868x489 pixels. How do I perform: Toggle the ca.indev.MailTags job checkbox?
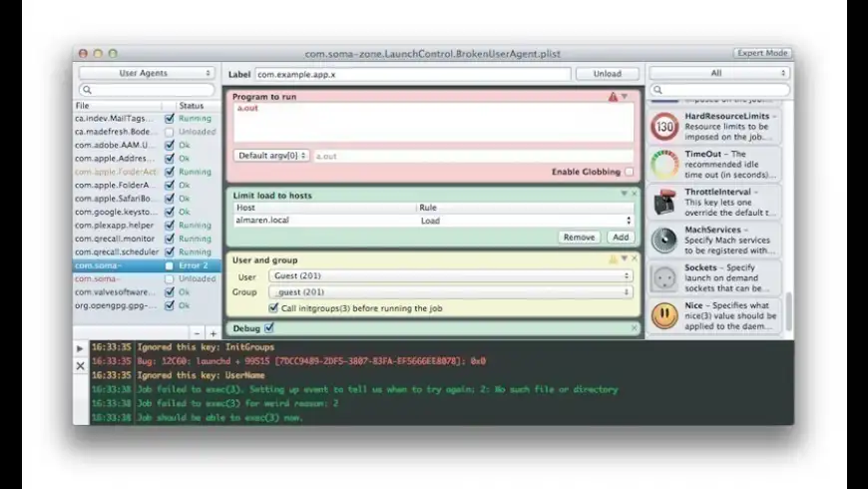tap(170, 119)
